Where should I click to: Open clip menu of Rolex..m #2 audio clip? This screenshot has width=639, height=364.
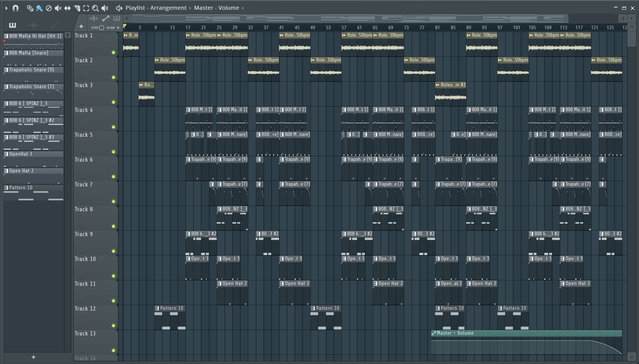438,85
